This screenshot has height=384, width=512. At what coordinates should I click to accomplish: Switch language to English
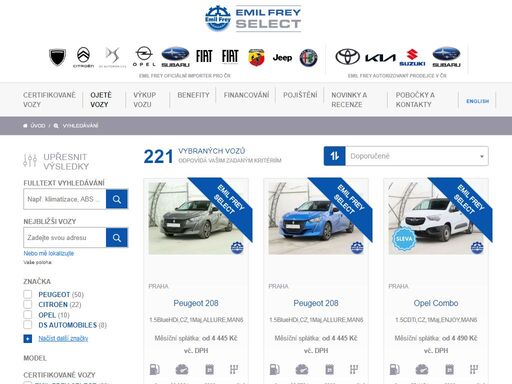coord(478,101)
